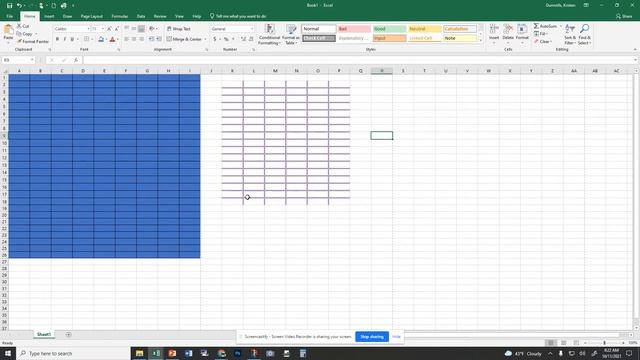
Task: Toggle underline formatting
Action: tap(72, 39)
